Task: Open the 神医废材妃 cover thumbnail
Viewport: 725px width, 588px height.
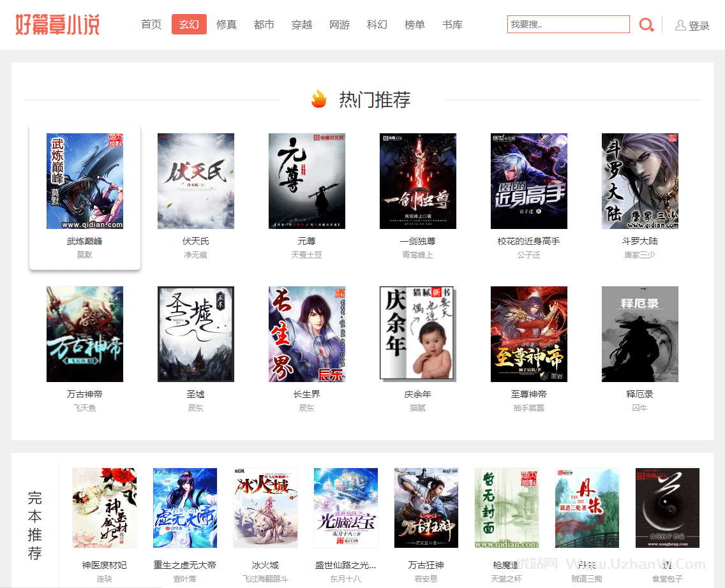Action: 105,508
